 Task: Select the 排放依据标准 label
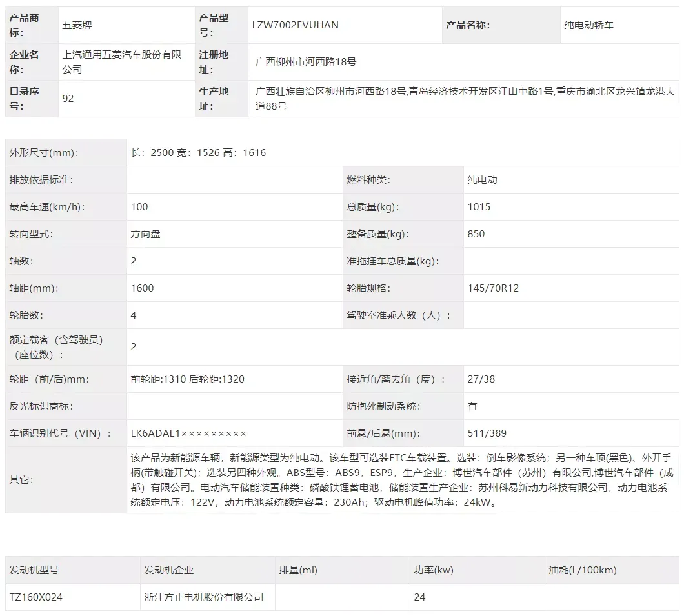coord(41,179)
